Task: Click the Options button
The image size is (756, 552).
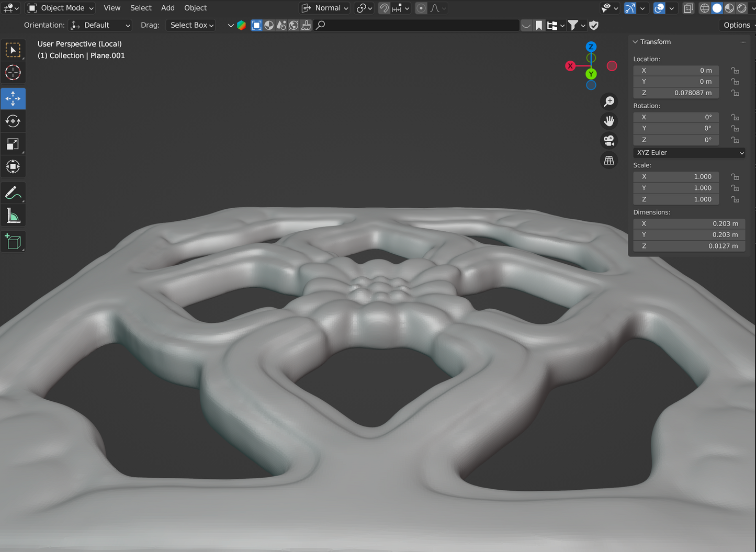Action: [737, 25]
